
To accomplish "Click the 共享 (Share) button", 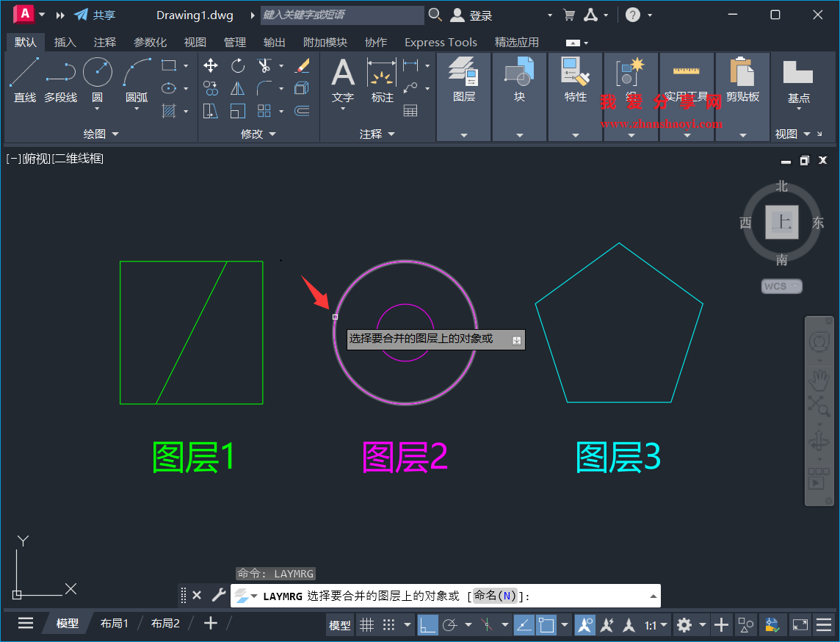I will point(94,14).
